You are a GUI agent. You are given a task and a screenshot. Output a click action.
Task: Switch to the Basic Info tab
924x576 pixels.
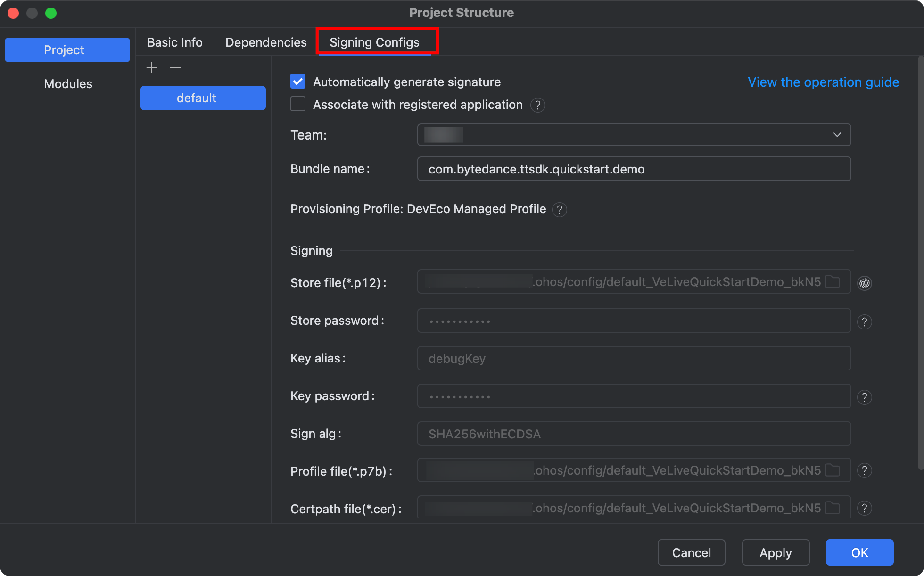coord(174,42)
